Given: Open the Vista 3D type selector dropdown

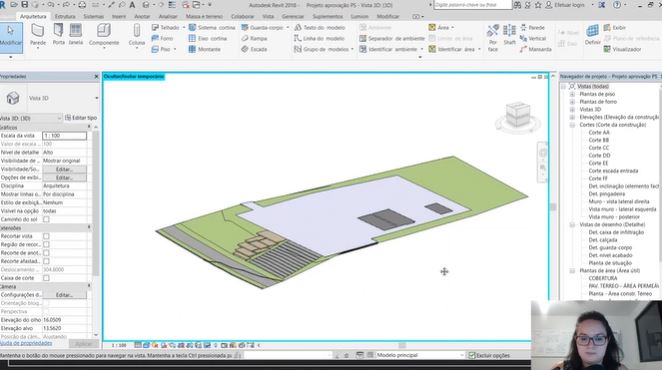Looking at the screenshot, I should pyautogui.click(x=97, y=98).
